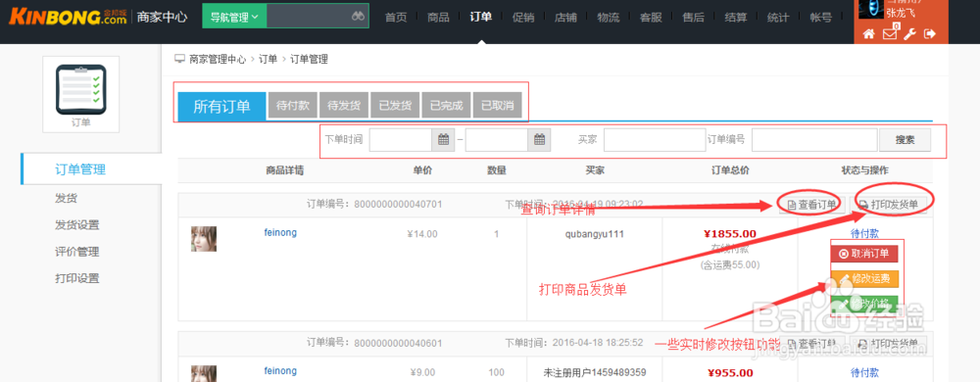The image size is (980, 382).
Task: Click buyer name qubangyu111
Action: click(595, 234)
